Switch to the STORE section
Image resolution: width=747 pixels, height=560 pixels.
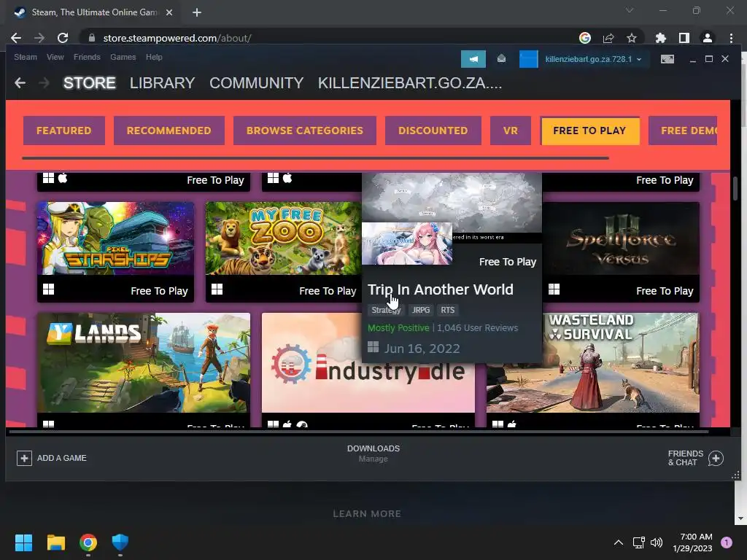click(x=90, y=83)
